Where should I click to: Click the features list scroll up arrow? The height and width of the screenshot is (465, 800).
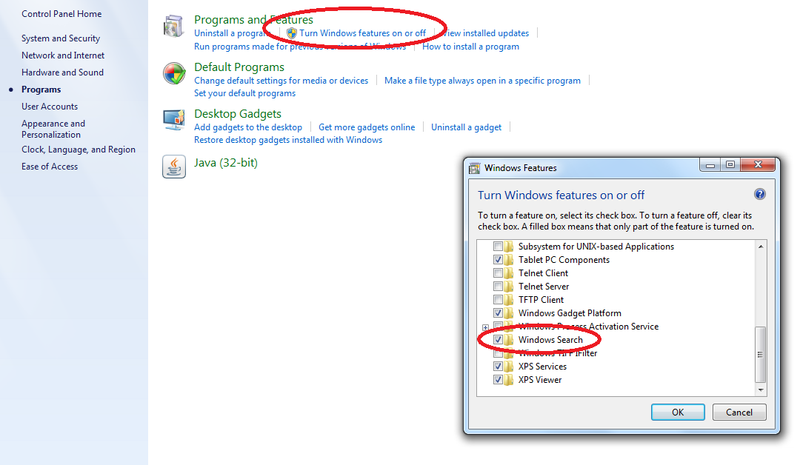pyautogui.click(x=760, y=247)
